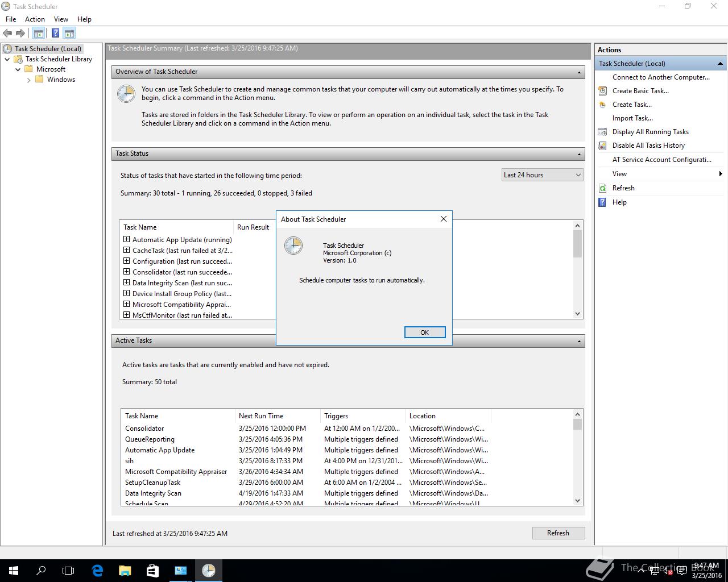Click the Help icon in Actions pane
This screenshot has height=582, width=728.
(602, 202)
